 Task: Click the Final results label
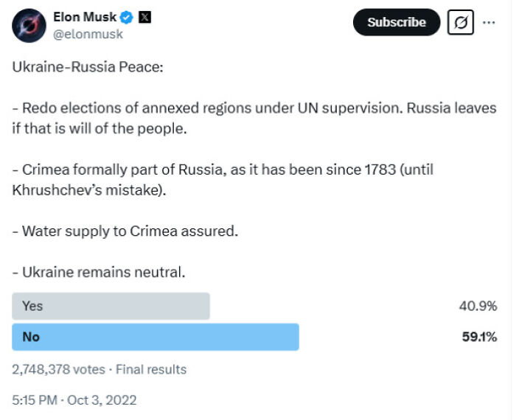click(151, 369)
